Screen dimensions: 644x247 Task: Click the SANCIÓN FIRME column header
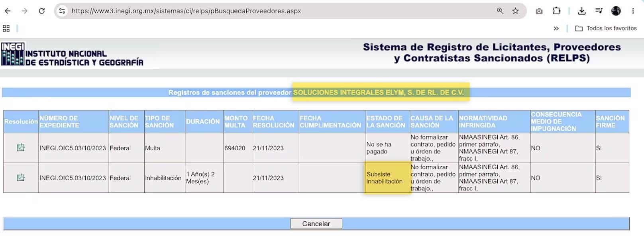coord(612,122)
